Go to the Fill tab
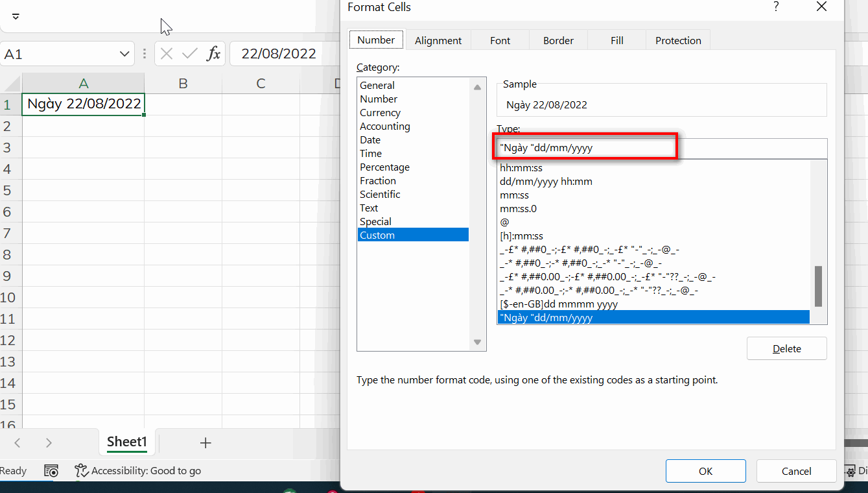 [616, 40]
